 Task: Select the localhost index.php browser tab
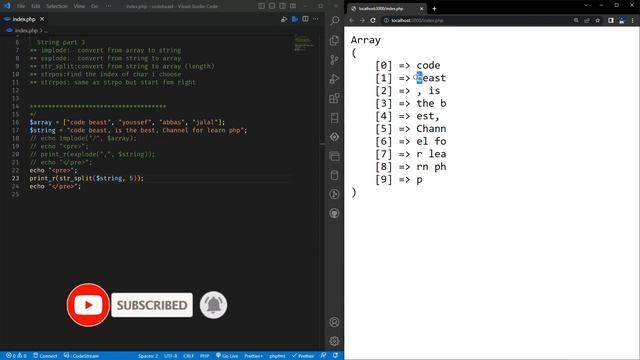coord(386,9)
